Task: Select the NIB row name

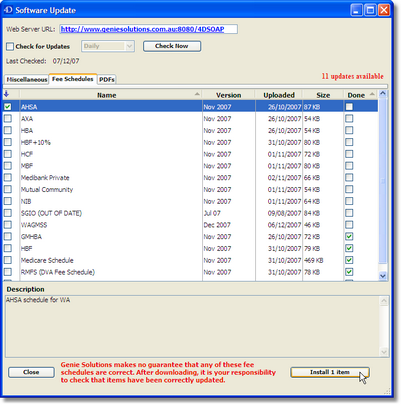Action: [26, 201]
